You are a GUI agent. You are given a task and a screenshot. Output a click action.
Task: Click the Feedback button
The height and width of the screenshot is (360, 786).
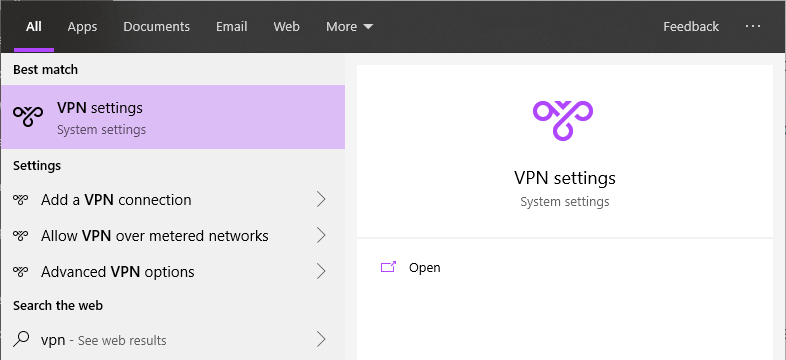pyautogui.click(x=691, y=27)
